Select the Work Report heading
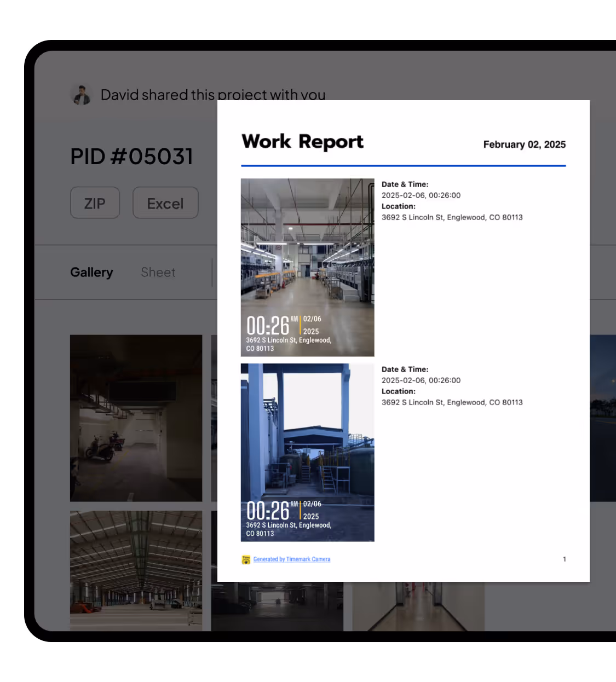616x682 pixels. point(302,142)
